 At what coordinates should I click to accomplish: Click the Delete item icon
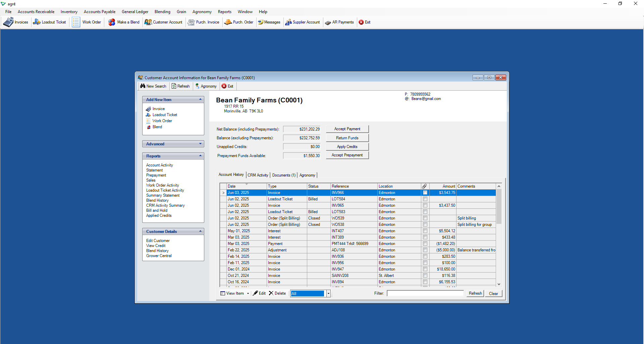point(277,293)
